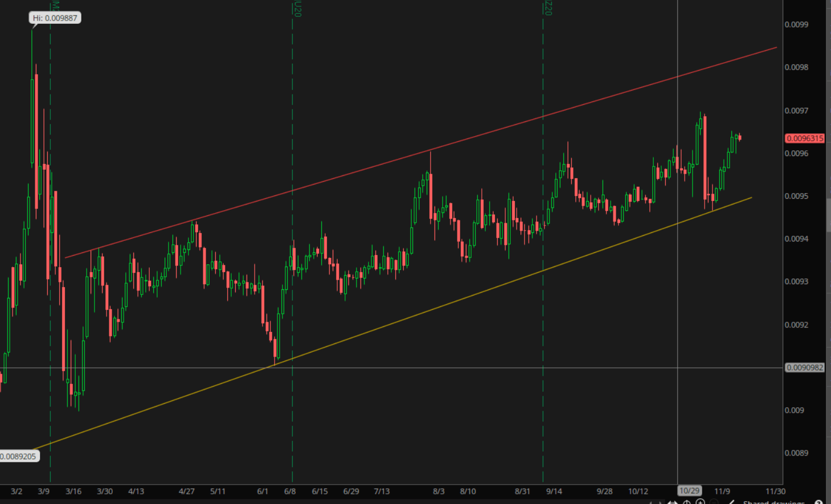Click the Z20 contract expiration marker
This screenshot has height=504, width=831.
click(547, 8)
